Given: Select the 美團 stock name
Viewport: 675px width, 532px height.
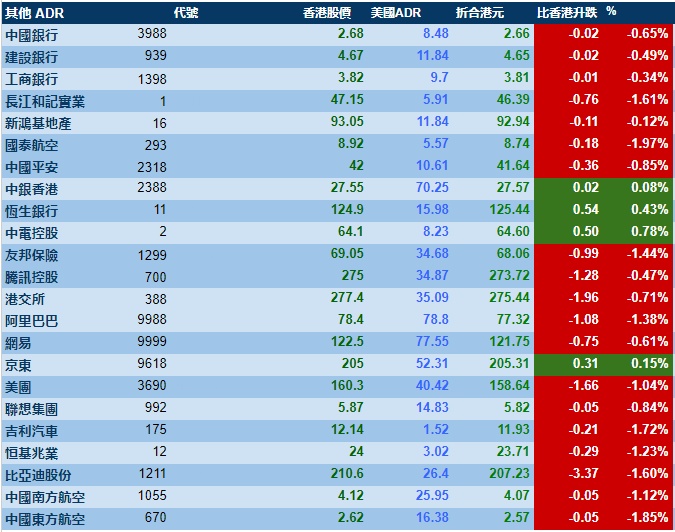Looking at the screenshot, I should pyautogui.click(x=18, y=387).
